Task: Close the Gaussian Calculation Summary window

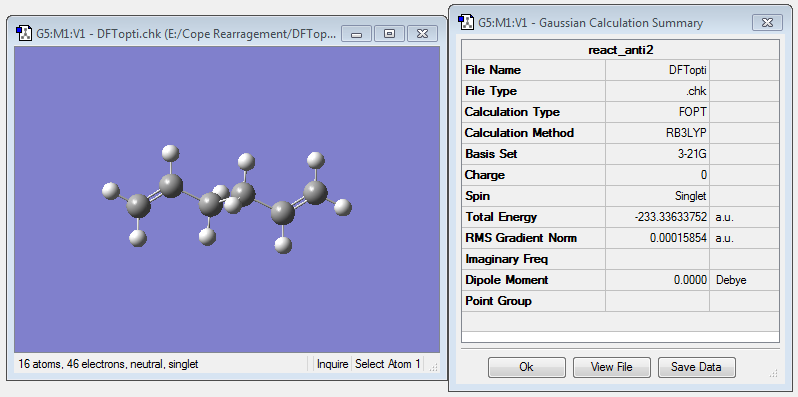Action: pyautogui.click(x=767, y=23)
